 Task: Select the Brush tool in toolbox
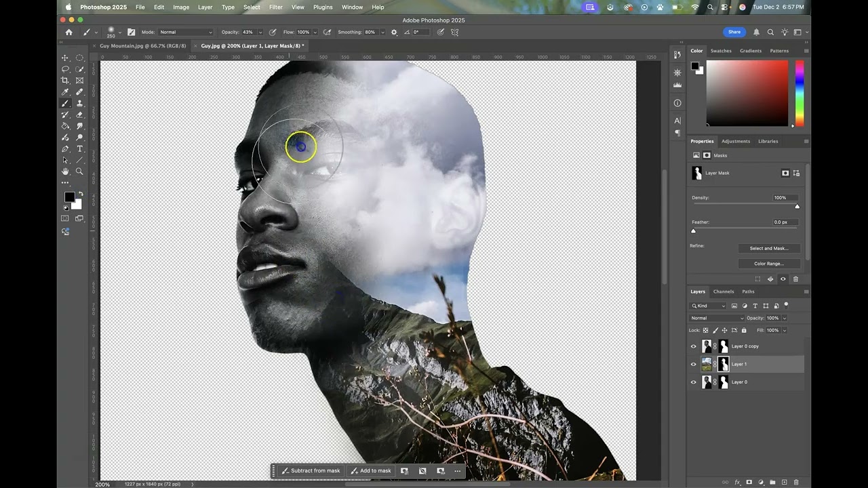tap(65, 104)
